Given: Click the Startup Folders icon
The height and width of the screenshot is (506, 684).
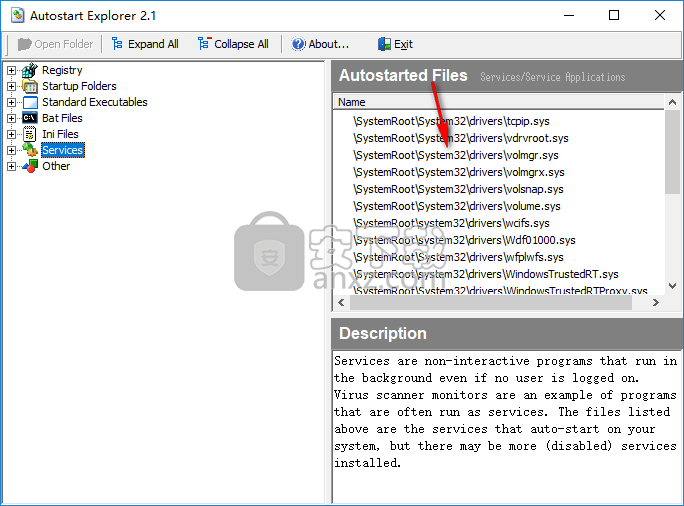Looking at the screenshot, I should 30,86.
